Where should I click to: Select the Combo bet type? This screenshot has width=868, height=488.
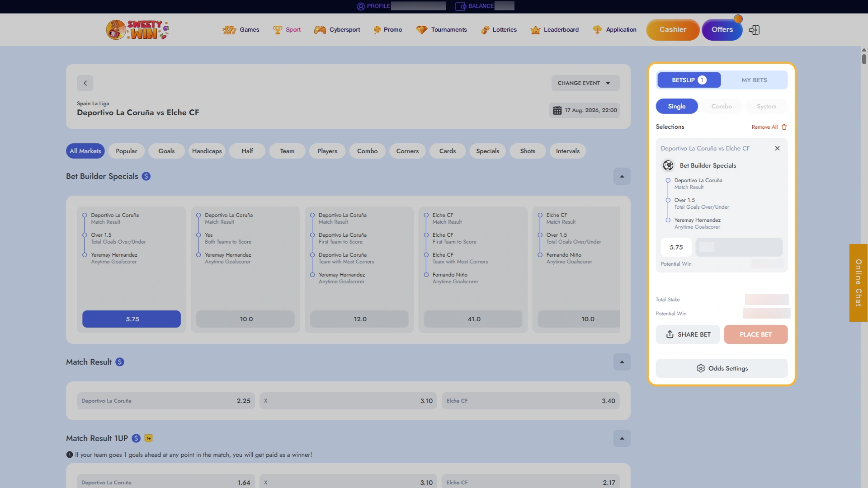(x=722, y=106)
